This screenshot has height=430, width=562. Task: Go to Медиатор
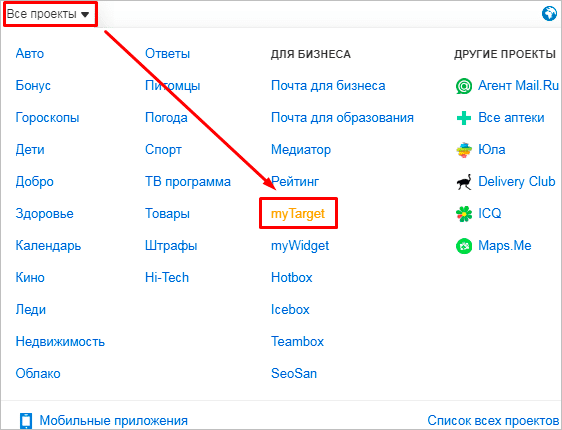(301, 150)
